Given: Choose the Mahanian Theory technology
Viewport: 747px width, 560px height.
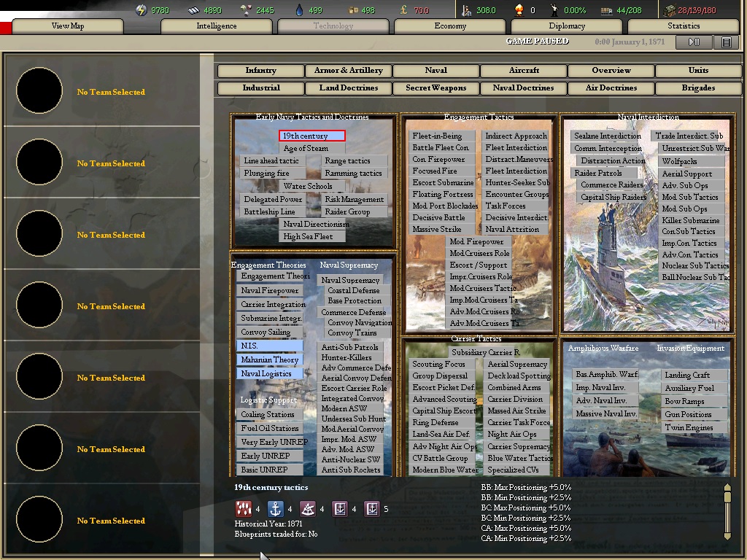Looking at the screenshot, I should point(269,359).
